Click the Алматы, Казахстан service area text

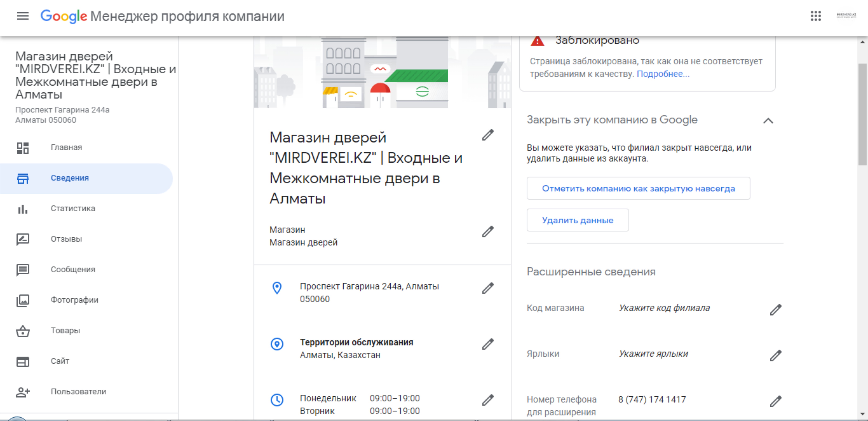(340, 355)
